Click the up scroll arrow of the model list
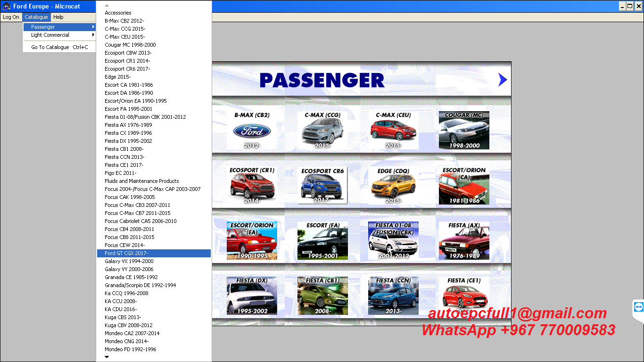This screenshot has height=362, width=644. (107, 5)
